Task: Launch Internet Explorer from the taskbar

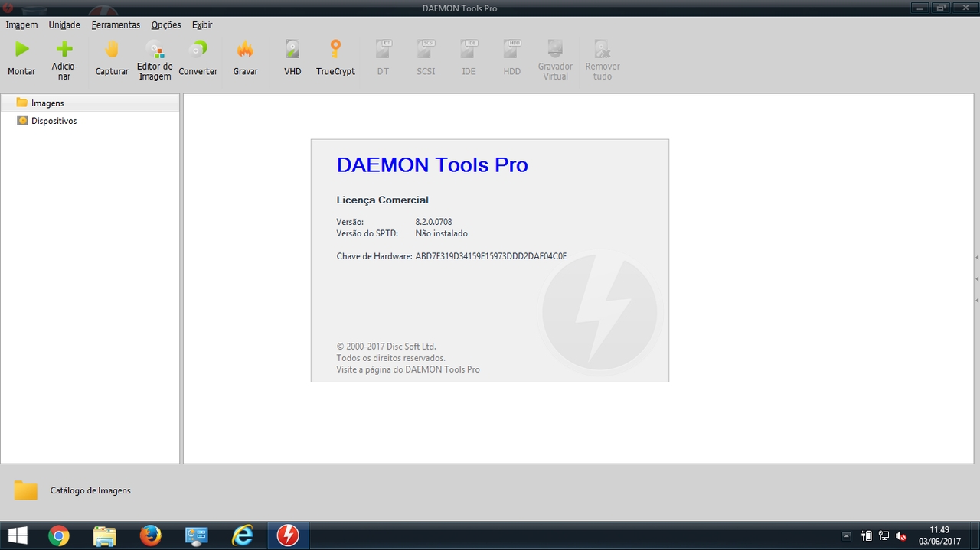Action: click(x=243, y=535)
